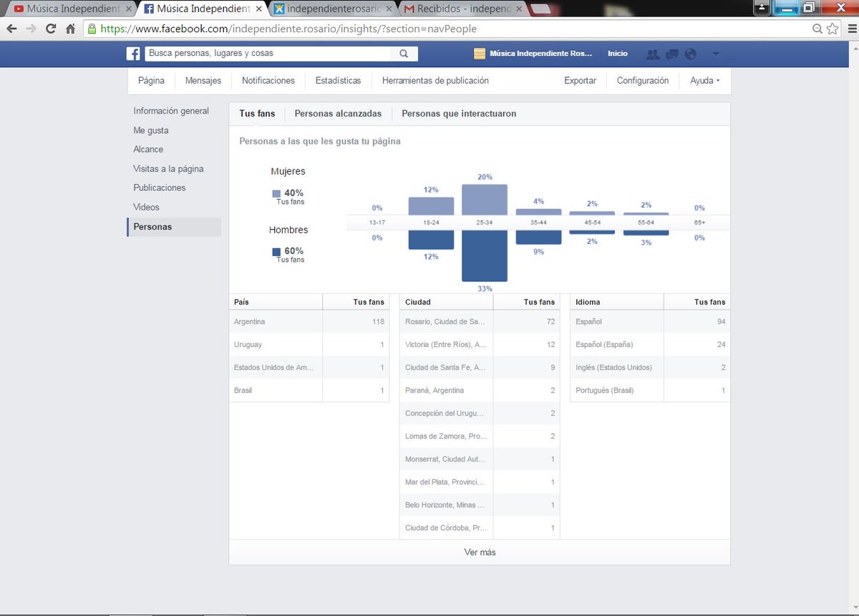Select Información general in the sidebar
The height and width of the screenshot is (616, 859).
pyautogui.click(x=171, y=111)
